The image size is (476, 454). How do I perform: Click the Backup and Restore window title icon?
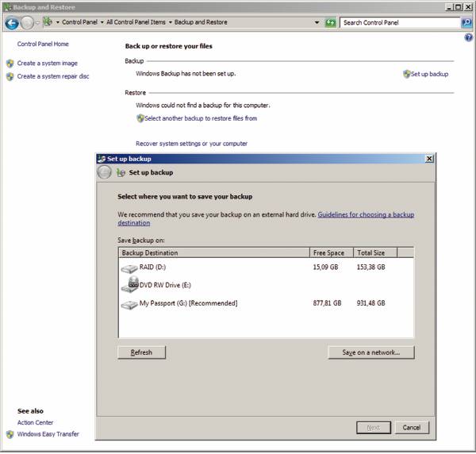7,7
